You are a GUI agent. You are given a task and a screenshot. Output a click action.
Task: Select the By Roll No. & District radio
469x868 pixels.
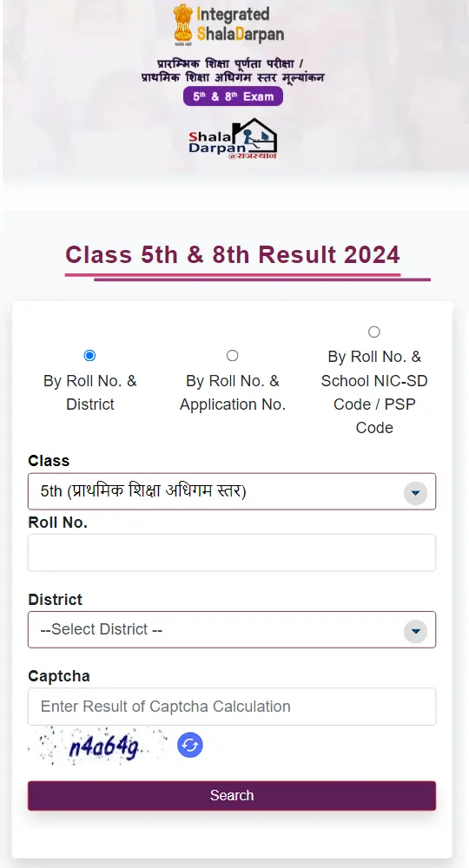click(x=89, y=355)
